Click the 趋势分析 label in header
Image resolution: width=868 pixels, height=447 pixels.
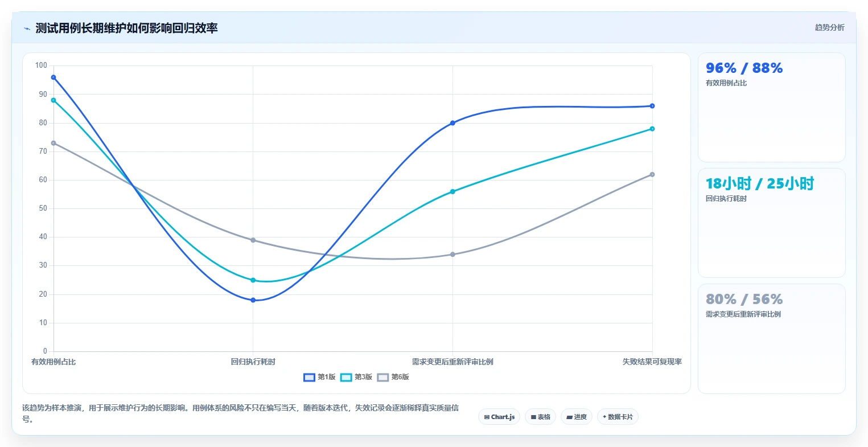coord(829,27)
